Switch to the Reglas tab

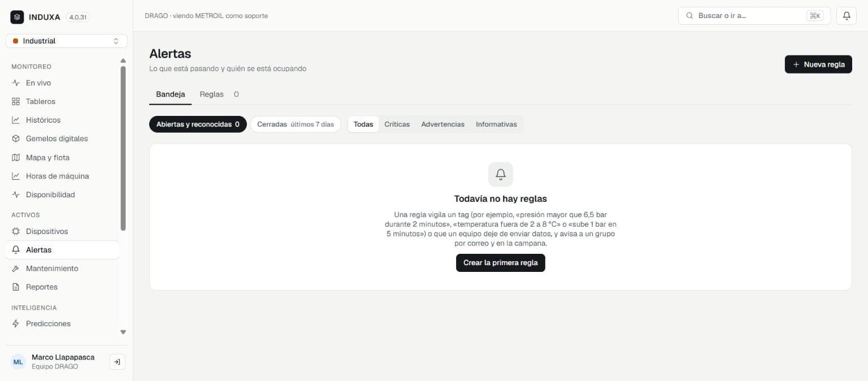(x=219, y=94)
